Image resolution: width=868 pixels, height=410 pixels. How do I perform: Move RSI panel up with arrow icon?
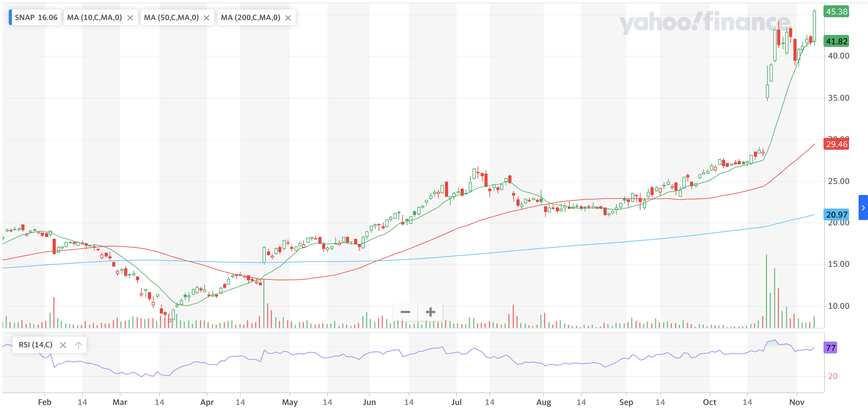[x=78, y=345]
